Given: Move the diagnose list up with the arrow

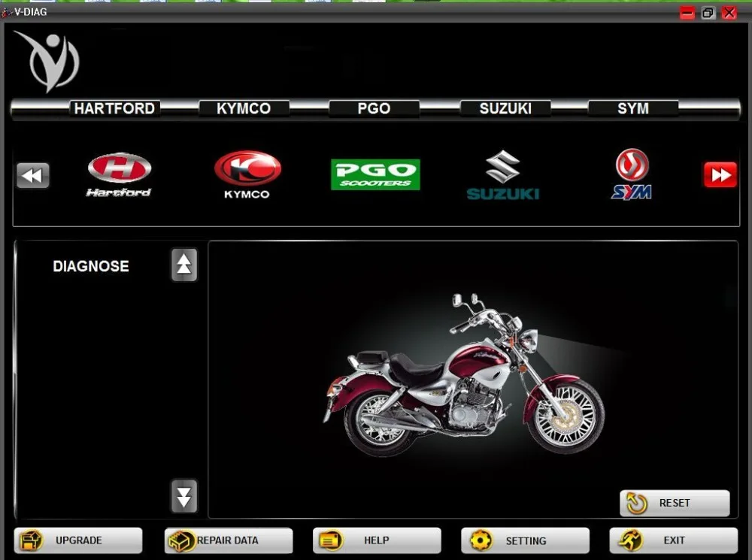Looking at the screenshot, I should pyautogui.click(x=184, y=265).
